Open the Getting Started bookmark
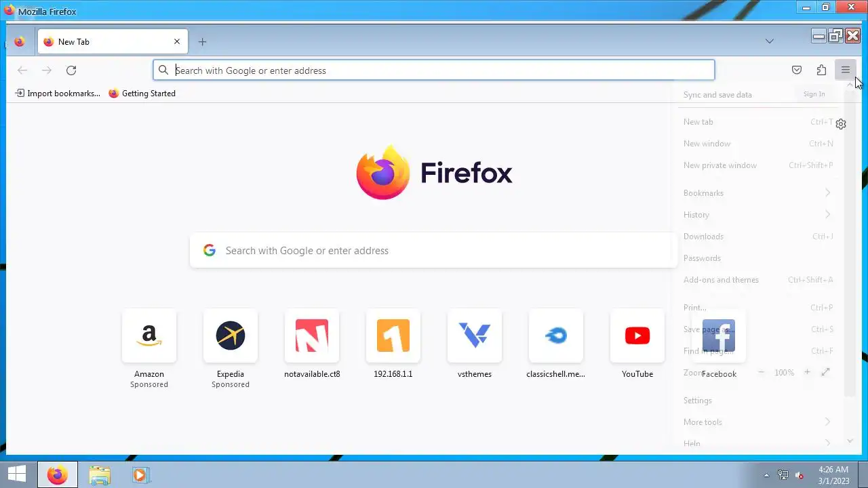This screenshot has height=488, width=868. click(142, 94)
